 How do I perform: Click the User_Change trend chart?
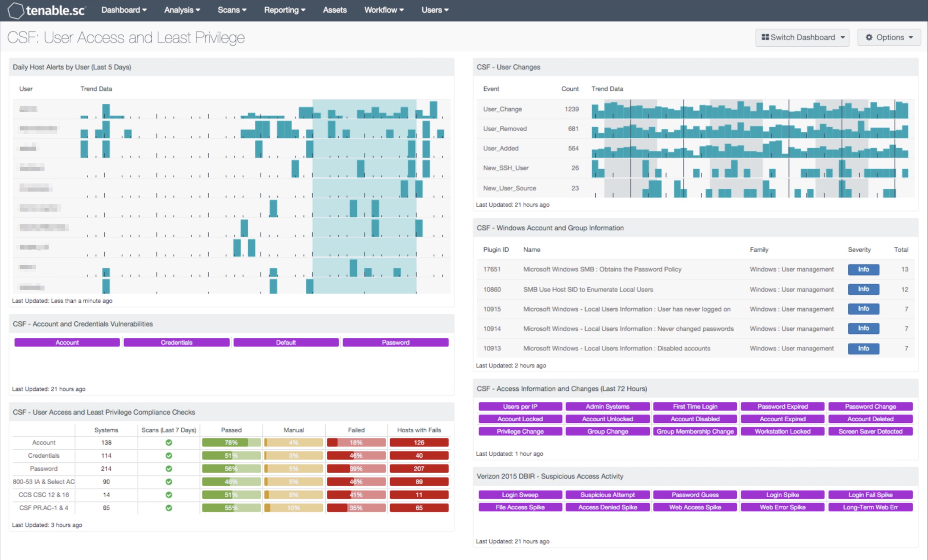pos(750,109)
